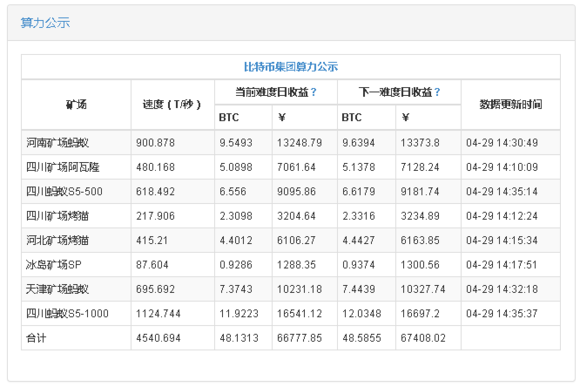Select the 四川矿场烤猫 row name
Viewport: 580px width, 387px height.
point(57,216)
